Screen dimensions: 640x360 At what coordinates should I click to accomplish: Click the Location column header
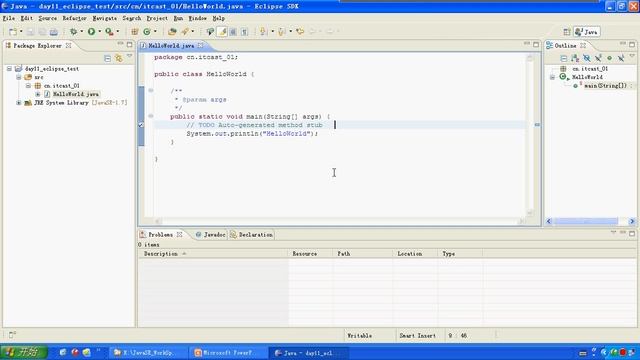coord(415,254)
